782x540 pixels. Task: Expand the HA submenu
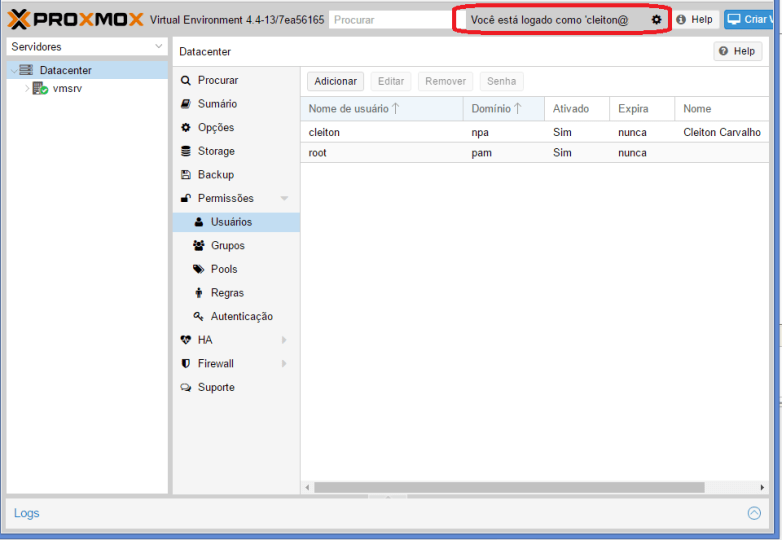point(284,340)
